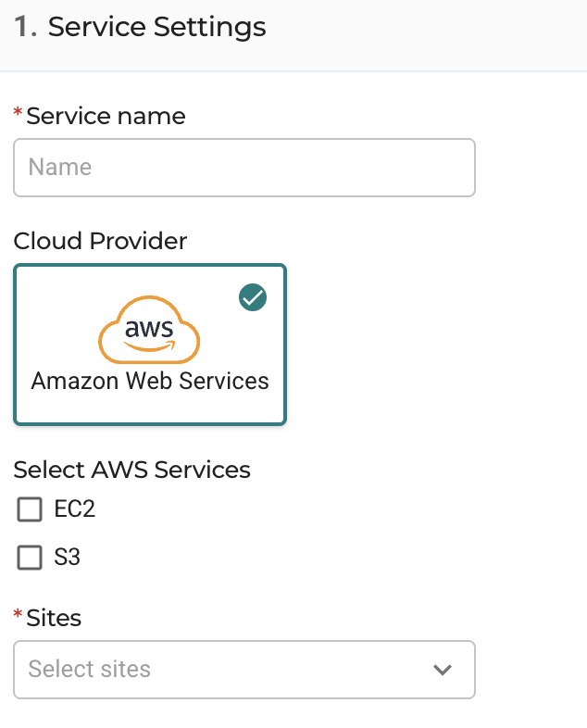Click the "Cloud Provider" label
The image size is (587, 728).
[100, 241]
